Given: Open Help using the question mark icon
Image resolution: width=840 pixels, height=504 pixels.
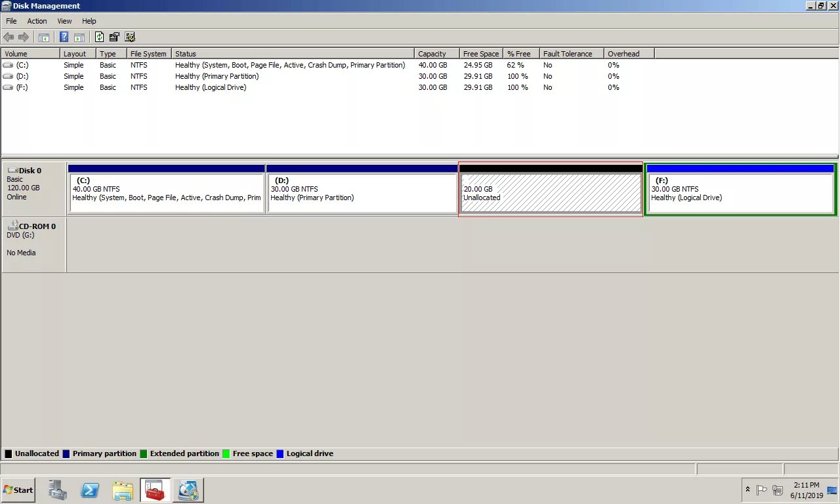Looking at the screenshot, I should [x=64, y=37].
